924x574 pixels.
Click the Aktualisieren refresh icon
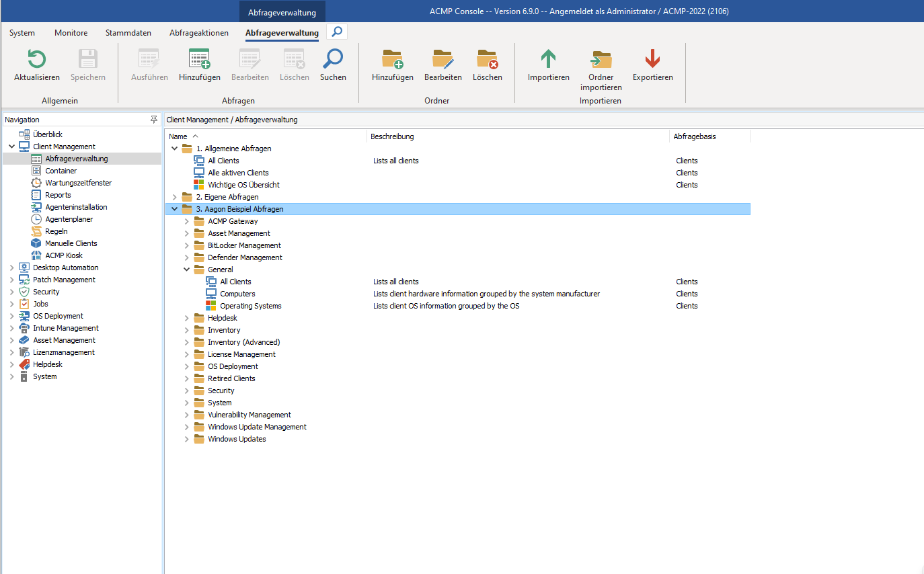(36, 60)
